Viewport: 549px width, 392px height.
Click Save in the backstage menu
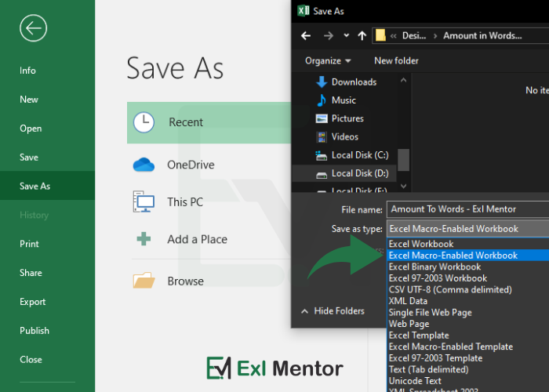[x=29, y=157]
